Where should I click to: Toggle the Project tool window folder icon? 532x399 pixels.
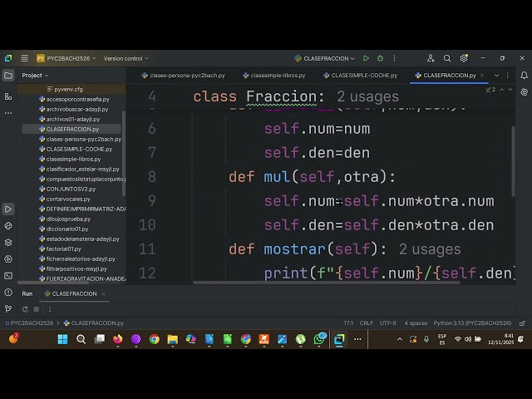click(8, 76)
